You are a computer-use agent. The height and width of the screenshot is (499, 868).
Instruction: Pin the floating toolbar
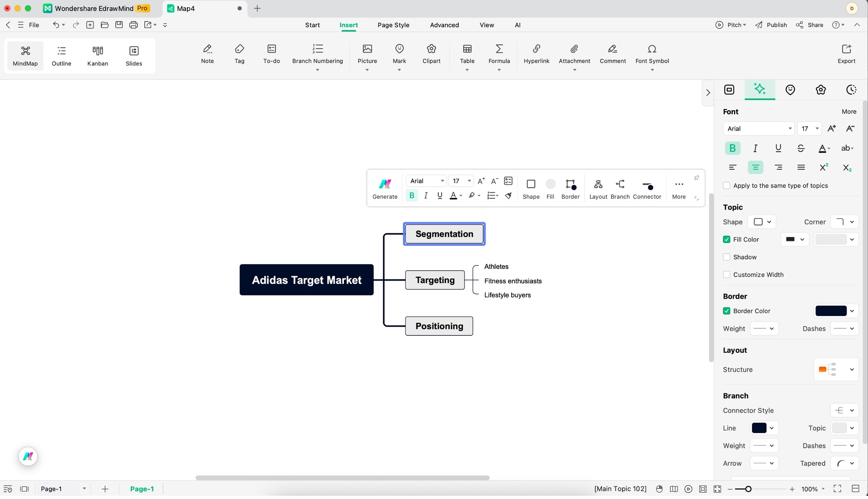tap(696, 178)
